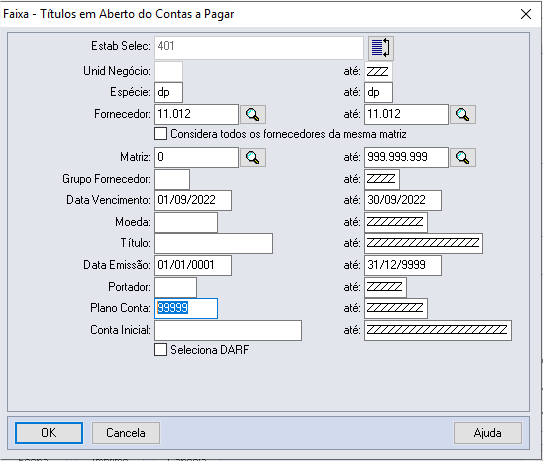Click the Matriz field with 999.999.999
This screenshot has width=543, height=461.
pos(406,158)
